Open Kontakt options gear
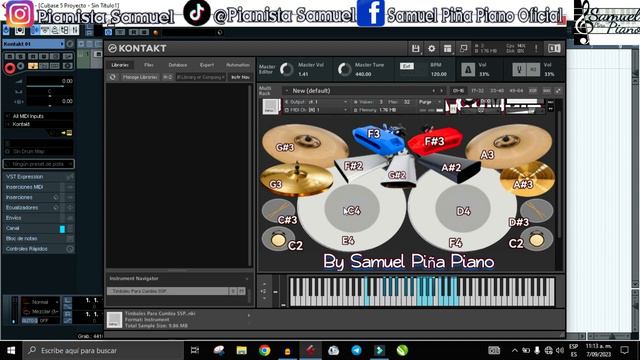Image resolution: width=640 pixels, height=360 pixels. point(431,49)
